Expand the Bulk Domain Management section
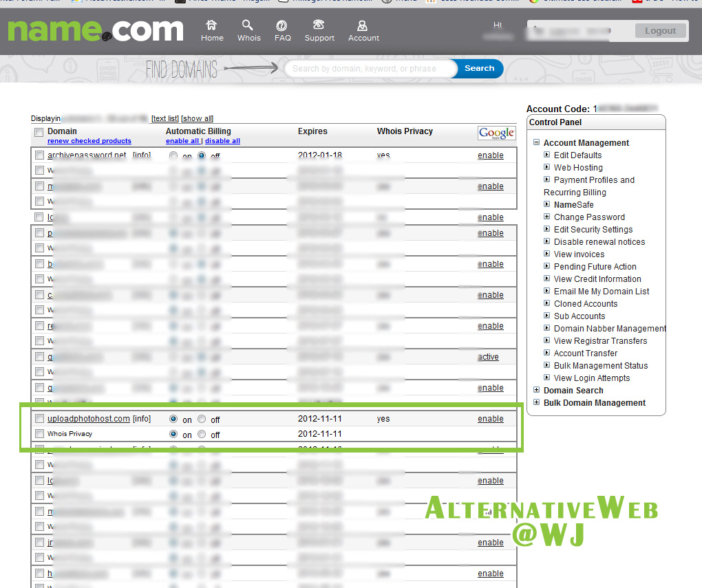The image size is (702, 588). tap(537, 402)
